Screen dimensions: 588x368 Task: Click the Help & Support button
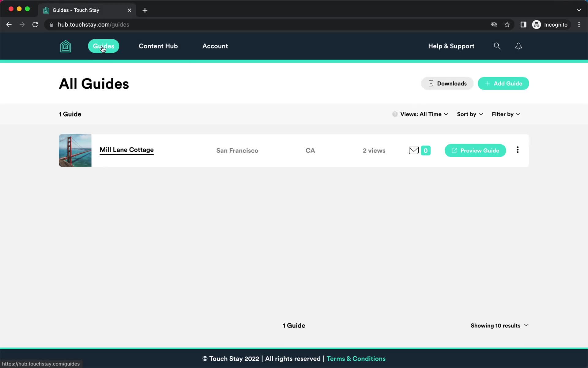tap(451, 46)
